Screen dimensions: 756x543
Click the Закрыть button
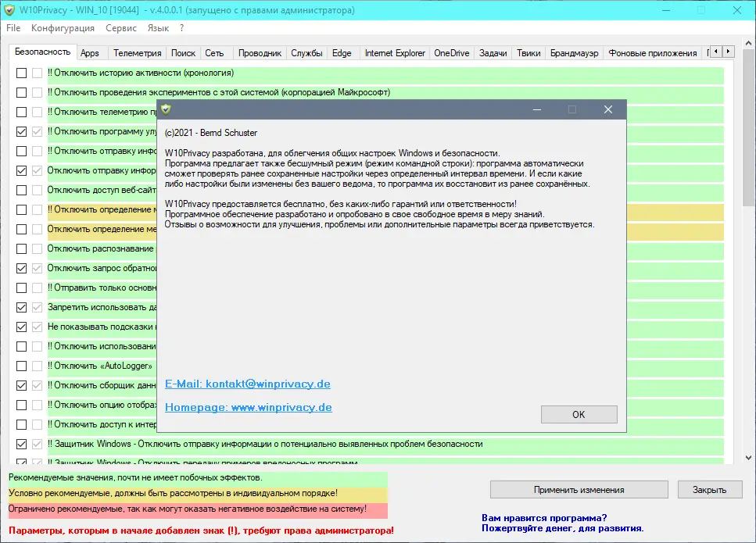point(710,490)
